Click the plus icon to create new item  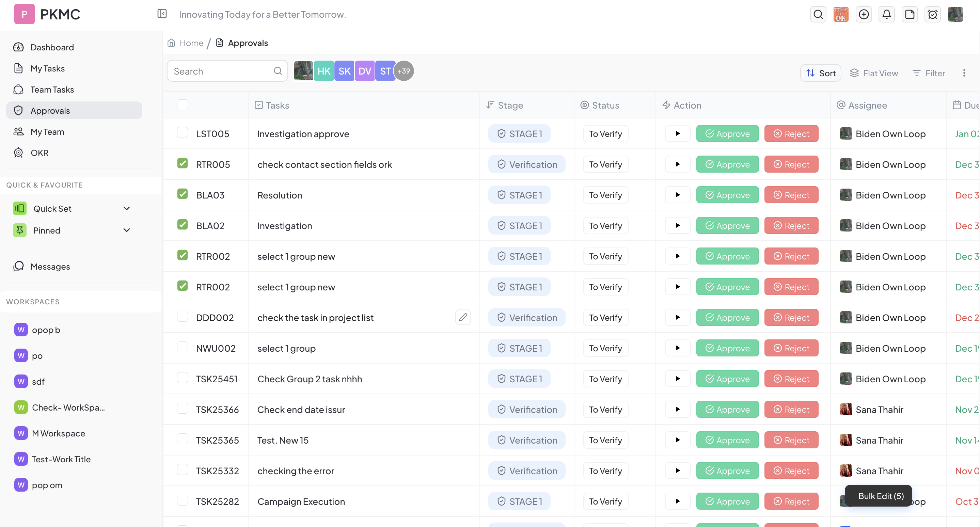[x=864, y=14]
